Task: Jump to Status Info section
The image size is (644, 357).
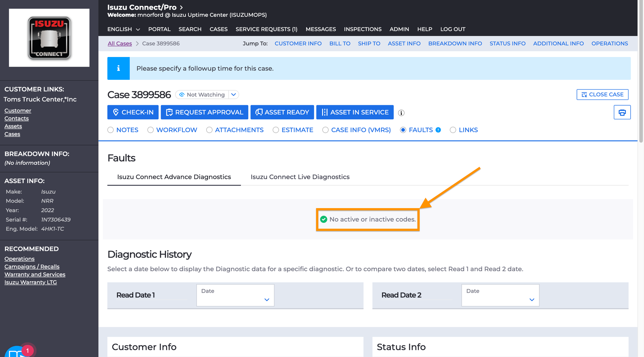Action: [x=507, y=44]
